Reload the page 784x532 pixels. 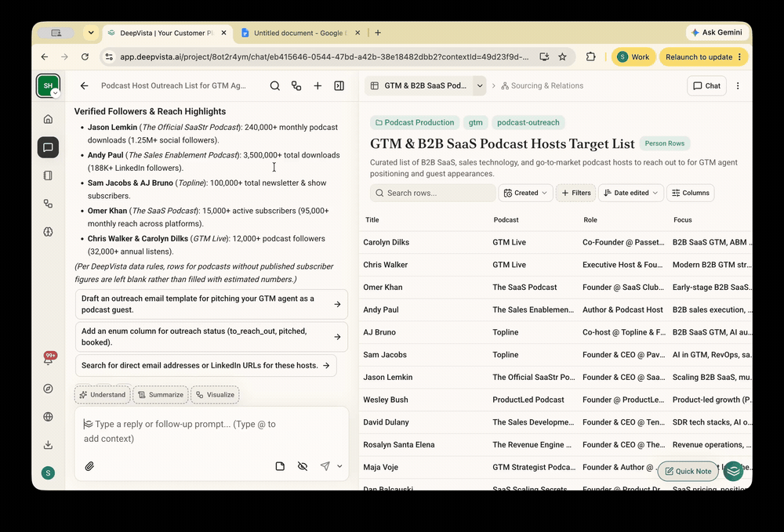[x=85, y=57]
